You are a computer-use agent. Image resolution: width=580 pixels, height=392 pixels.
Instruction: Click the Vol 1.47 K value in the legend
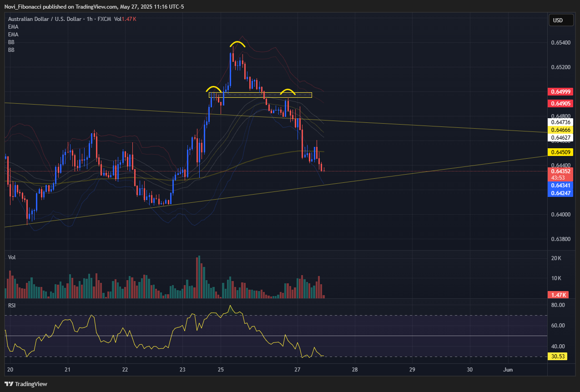[x=125, y=19]
